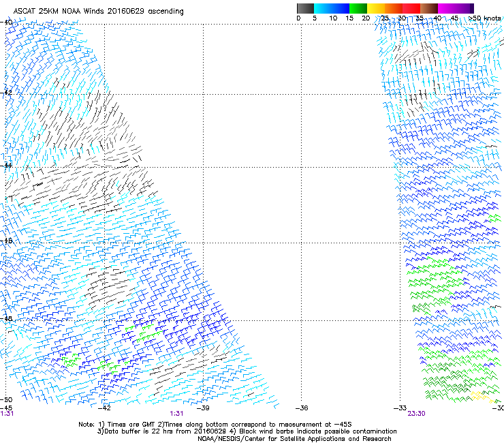Click the '>50 knots' legend label
504x443 pixels.
point(484,18)
